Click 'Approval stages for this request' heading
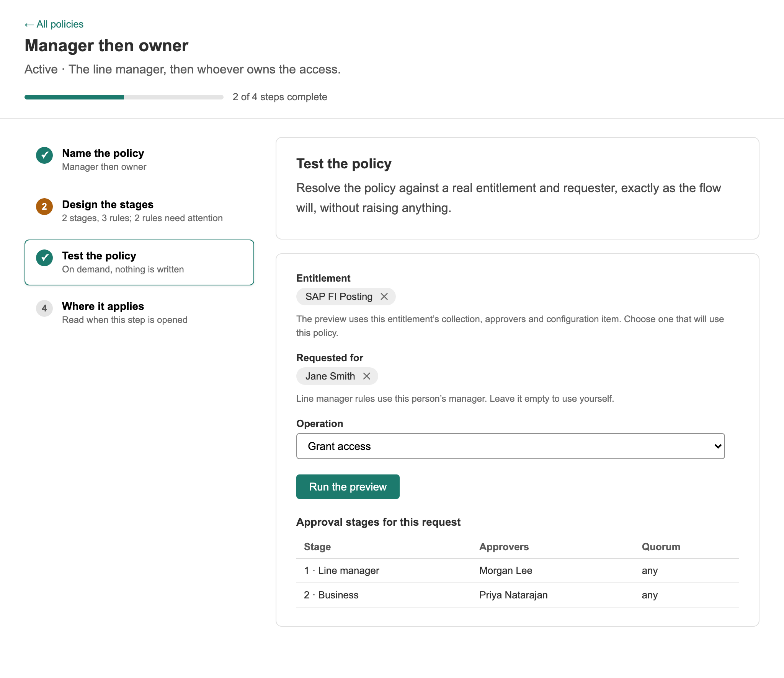Screen dimensions: 784x678 click(378, 522)
